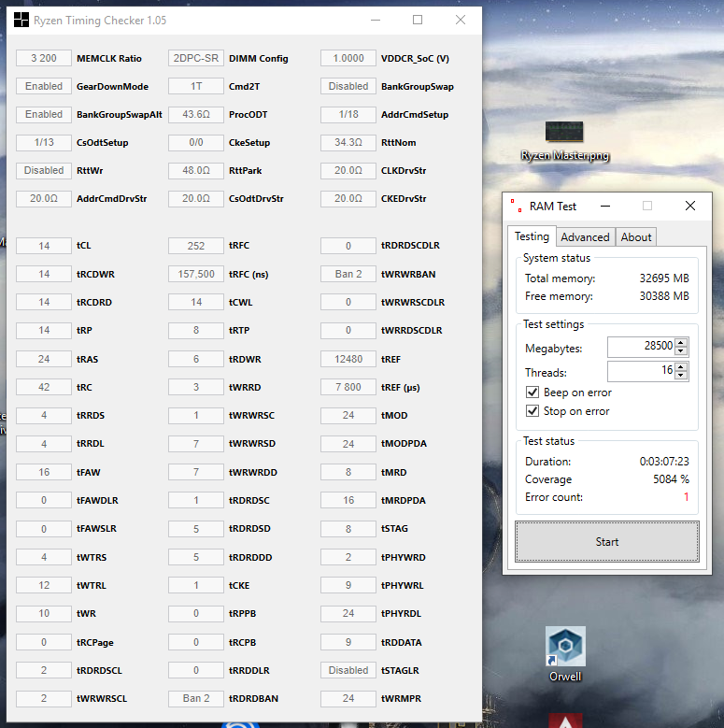Click the RttWr Disabled field
This screenshot has width=724, height=728.
tap(44, 170)
